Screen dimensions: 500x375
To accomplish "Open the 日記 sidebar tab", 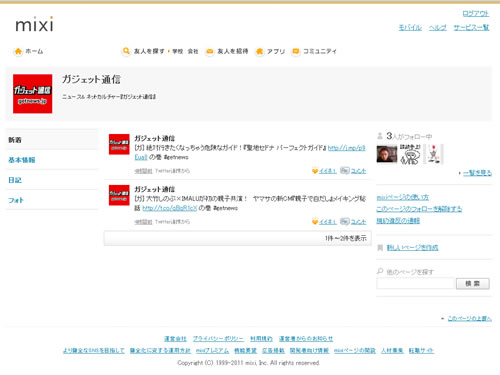I will [52, 180].
